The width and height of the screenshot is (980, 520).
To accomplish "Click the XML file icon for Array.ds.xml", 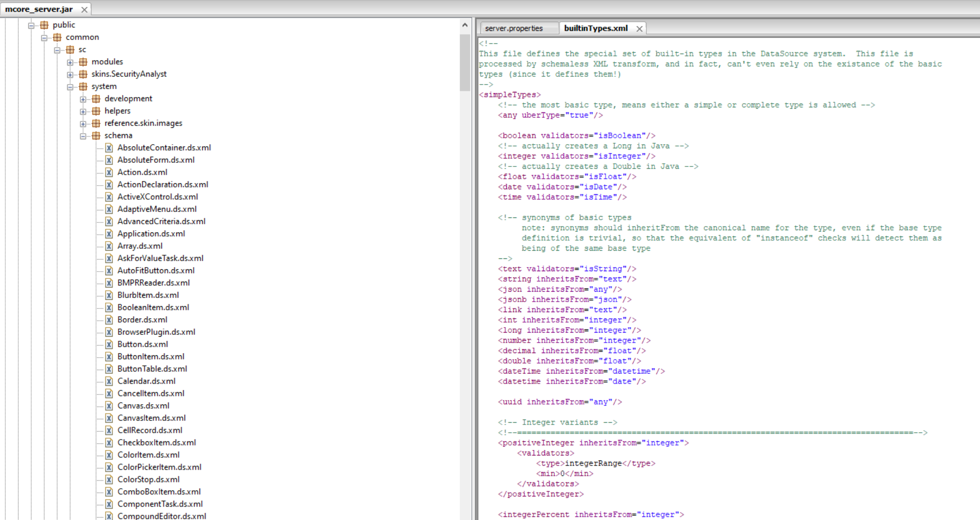I will tap(109, 246).
